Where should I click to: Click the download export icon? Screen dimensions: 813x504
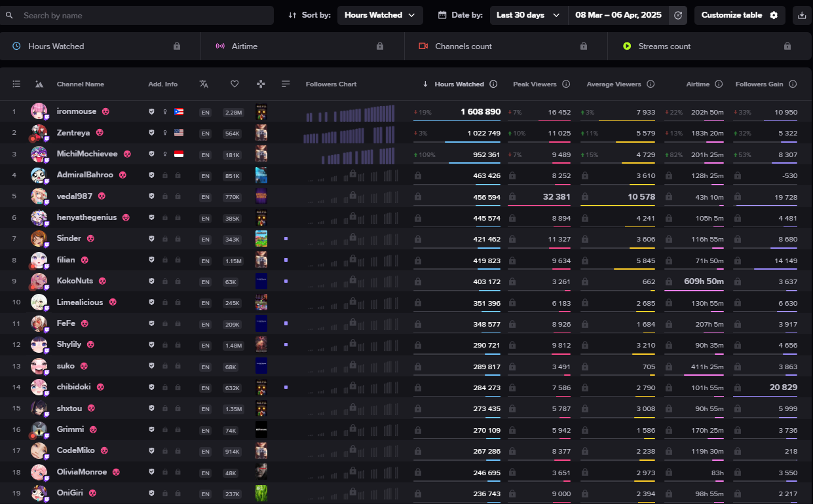803,15
